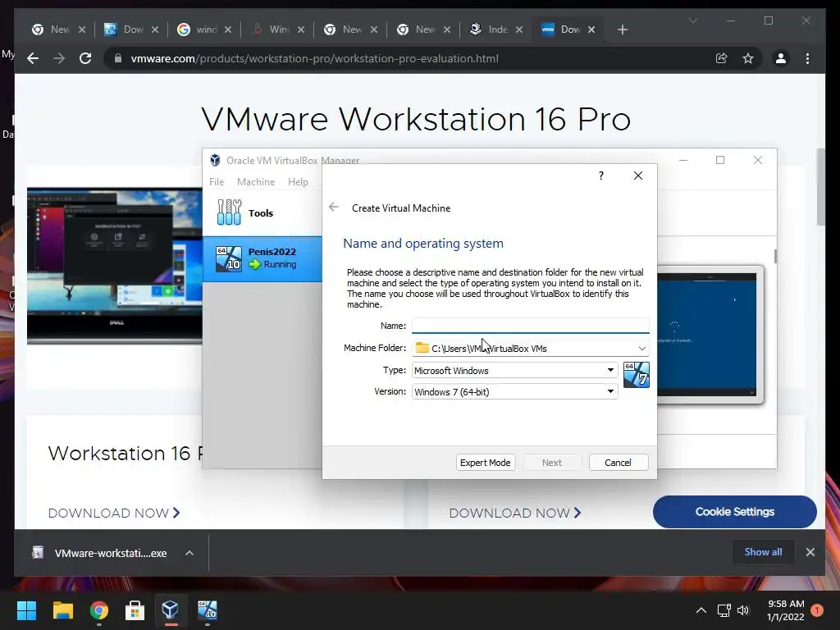Open the Chrome tab search chevron
Viewport: 840px width, 630px height.
(692, 21)
